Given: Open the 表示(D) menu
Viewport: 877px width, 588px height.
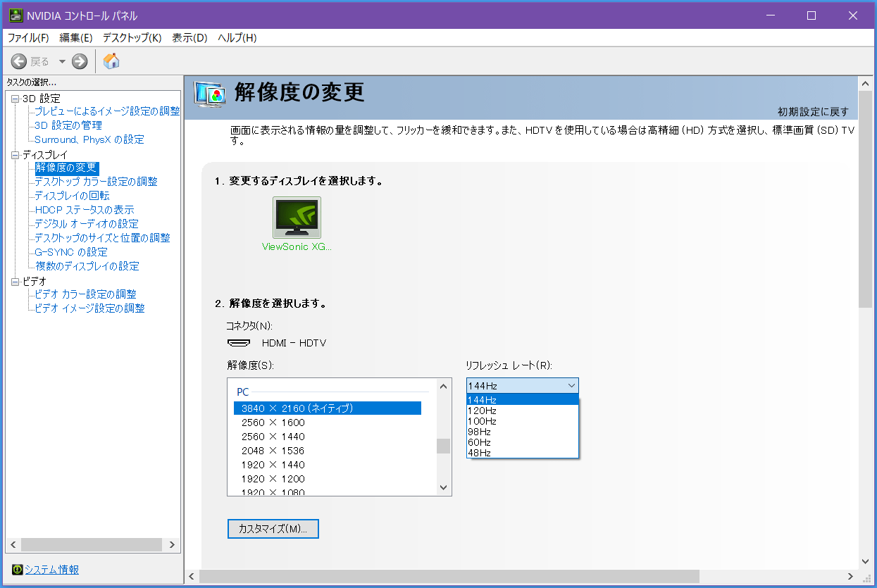Looking at the screenshot, I should click(189, 37).
